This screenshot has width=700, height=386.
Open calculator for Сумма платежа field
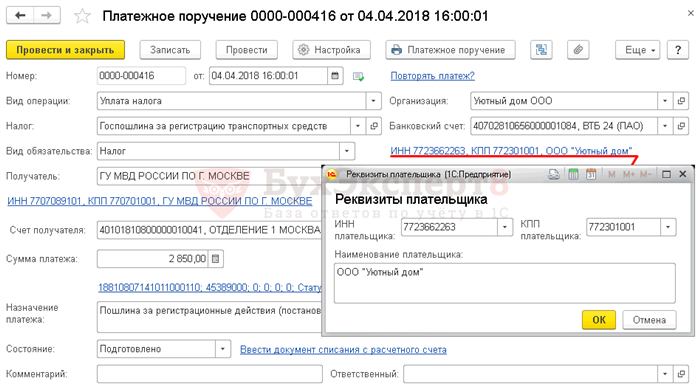pos(216,259)
